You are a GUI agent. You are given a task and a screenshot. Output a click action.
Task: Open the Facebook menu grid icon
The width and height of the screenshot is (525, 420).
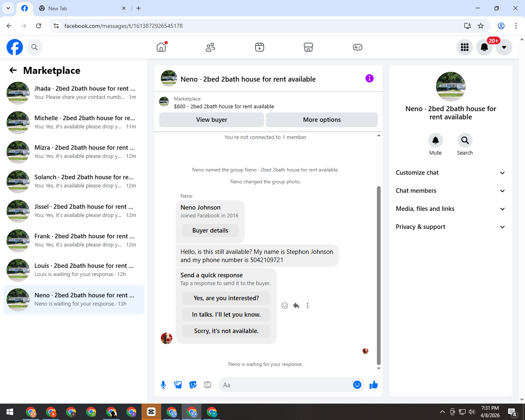465,47
